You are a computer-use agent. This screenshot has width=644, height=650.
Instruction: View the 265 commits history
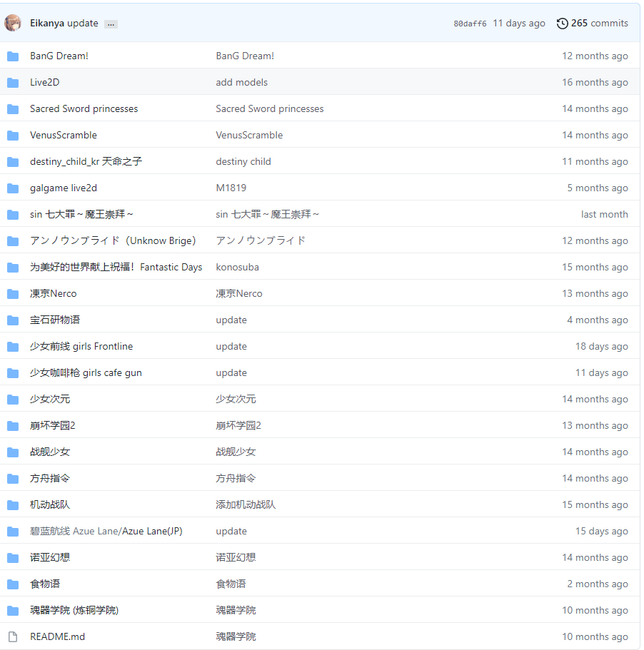point(599,24)
